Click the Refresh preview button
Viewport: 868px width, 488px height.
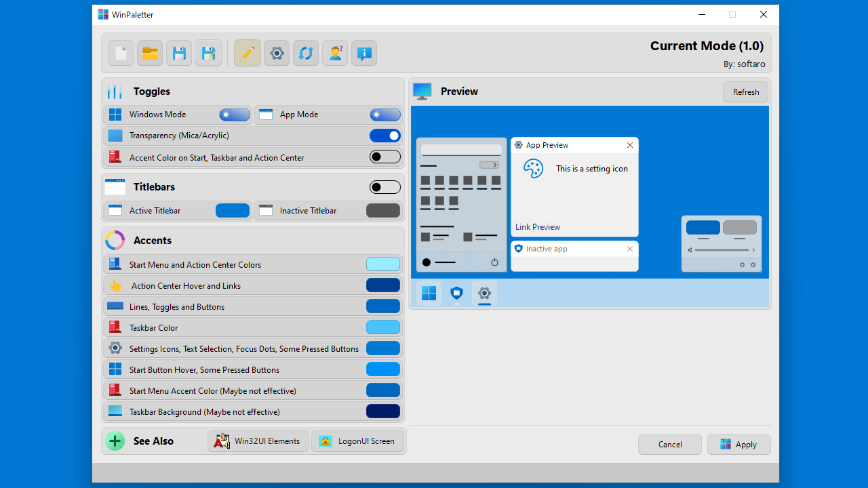click(x=746, y=92)
